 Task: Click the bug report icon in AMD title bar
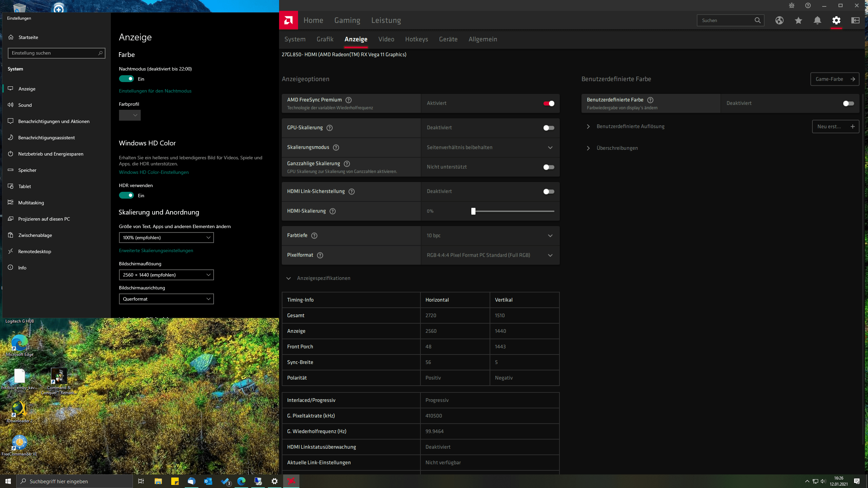coord(792,5)
